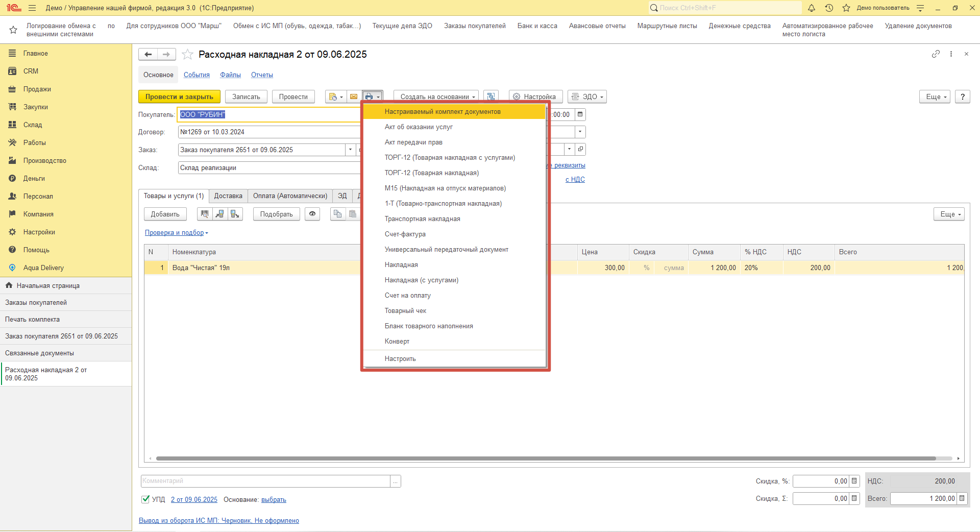Click the document structure tree icon

click(x=491, y=96)
